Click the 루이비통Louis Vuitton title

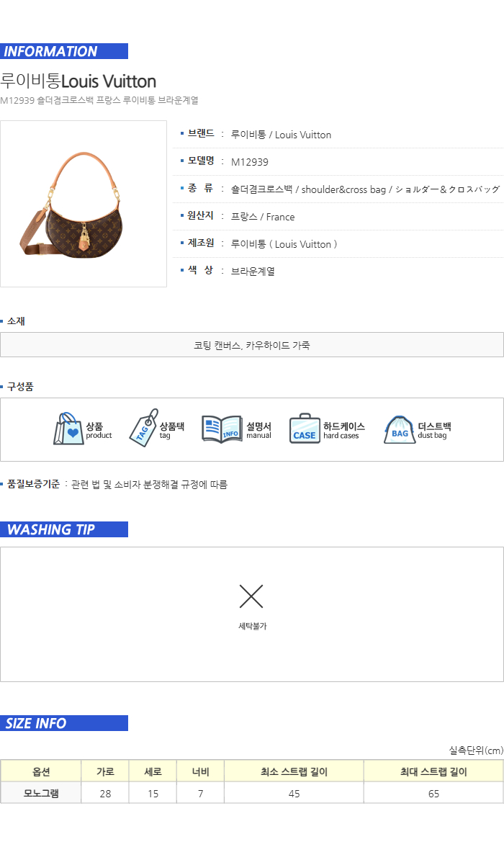78,81
